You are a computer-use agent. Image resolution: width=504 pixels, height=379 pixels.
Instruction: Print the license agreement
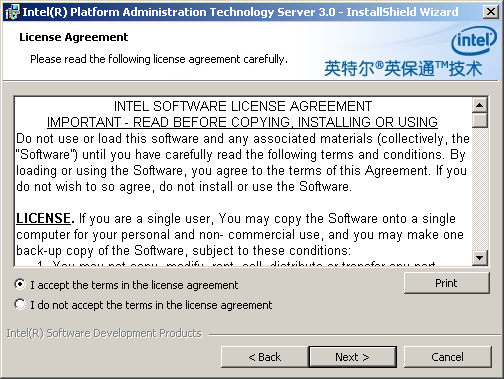[447, 283]
